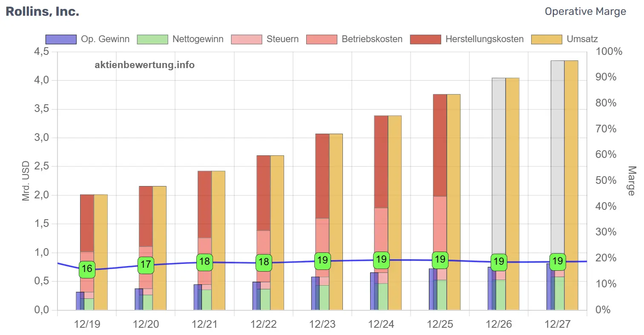
Task: Click the yellow Umsatz bar for 12/22
Action: click(277, 232)
